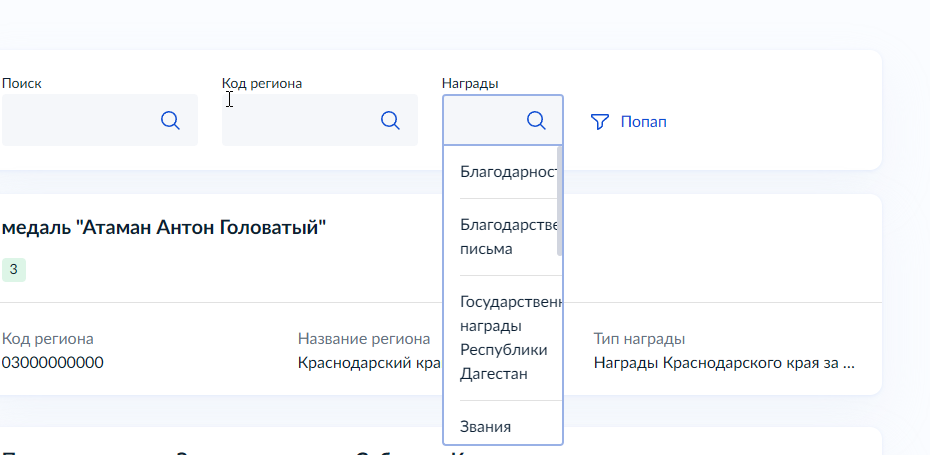Click the Название региона field label

point(364,339)
